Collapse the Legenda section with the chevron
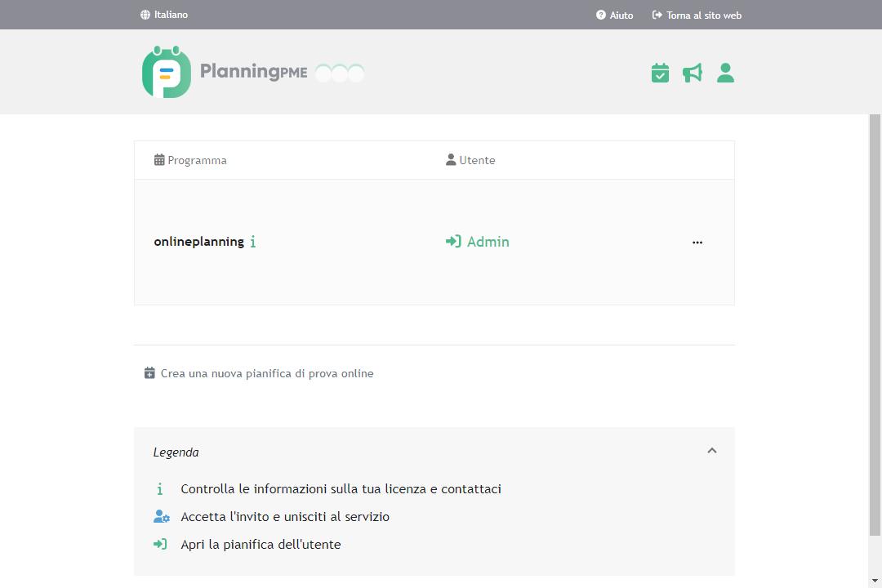Screen dimensions: 882x588 (711, 450)
